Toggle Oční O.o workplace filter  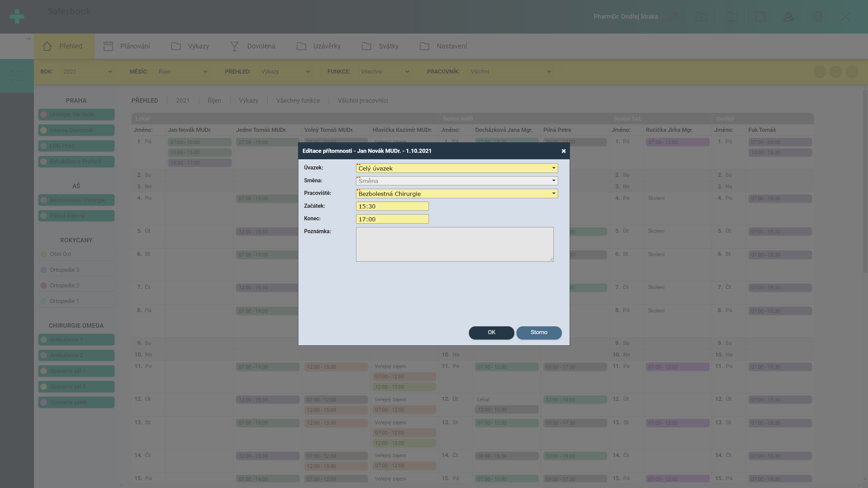(x=76, y=254)
